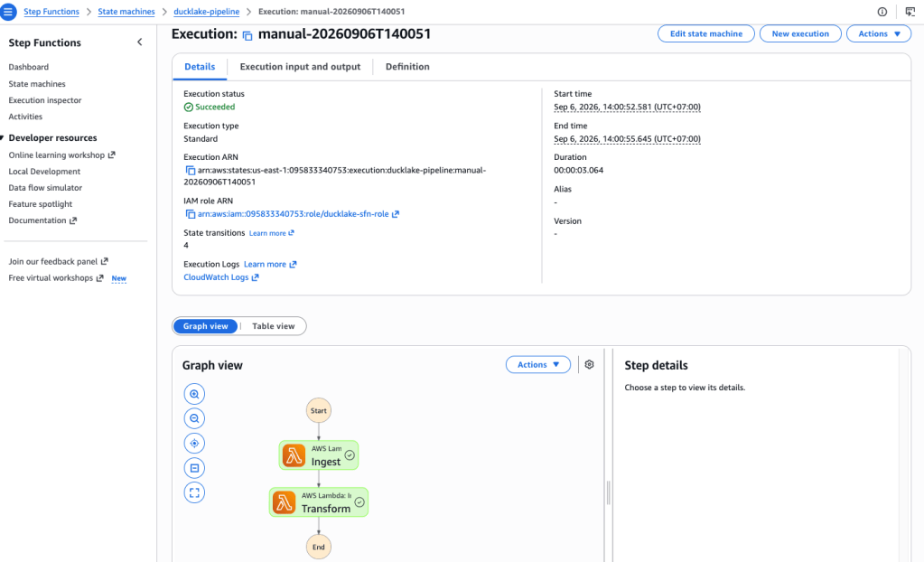Viewport: 924px width, 562px height.
Task: Open the Graph view Actions dropdown
Action: (538, 364)
